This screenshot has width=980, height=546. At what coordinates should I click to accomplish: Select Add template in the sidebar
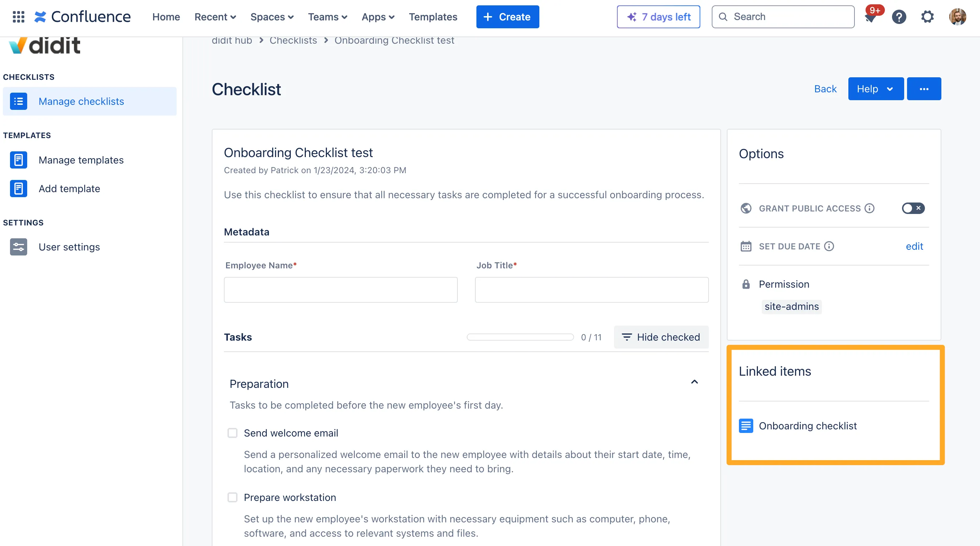point(90,188)
